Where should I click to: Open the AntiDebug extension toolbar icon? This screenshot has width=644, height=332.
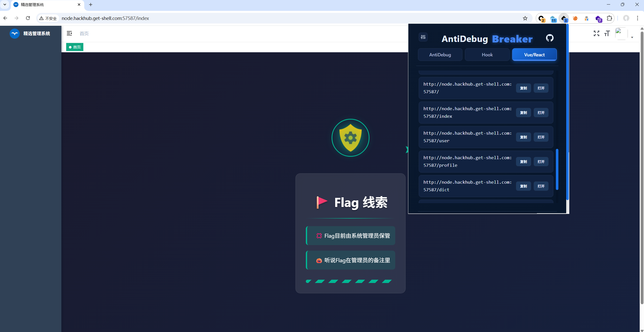[x=564, y=18]
